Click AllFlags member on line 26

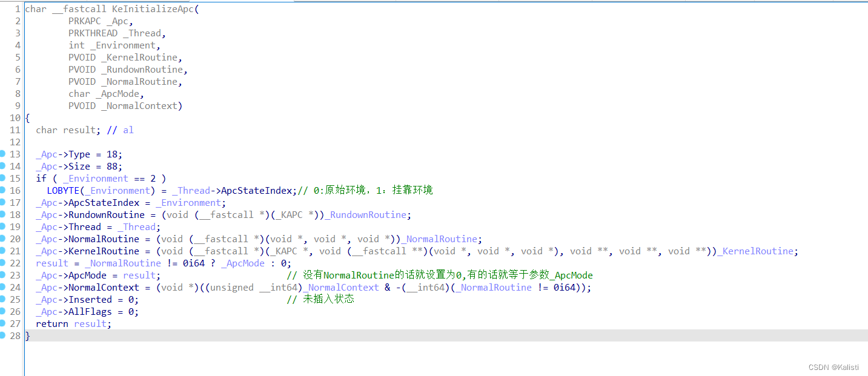90,312
